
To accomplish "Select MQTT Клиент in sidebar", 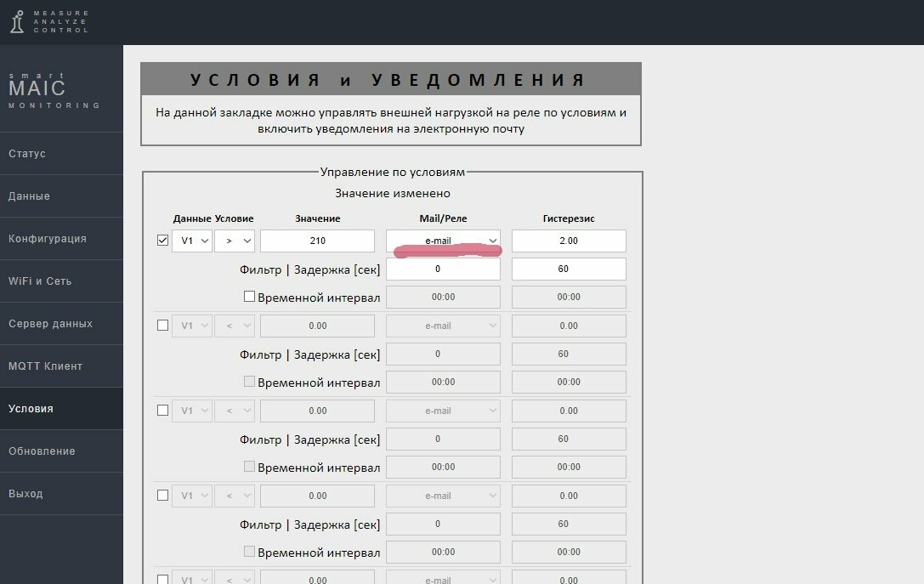I will tap(61, 366).
